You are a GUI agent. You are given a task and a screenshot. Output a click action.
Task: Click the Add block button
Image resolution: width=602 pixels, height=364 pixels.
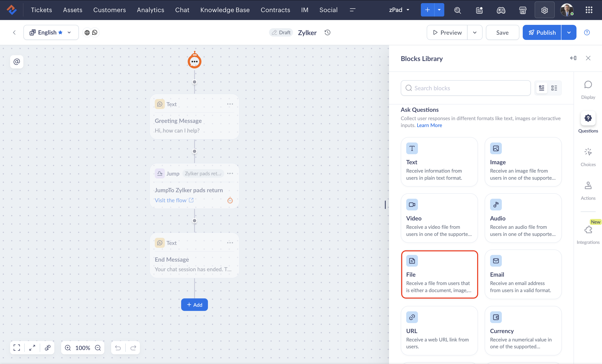click(194, 305)
